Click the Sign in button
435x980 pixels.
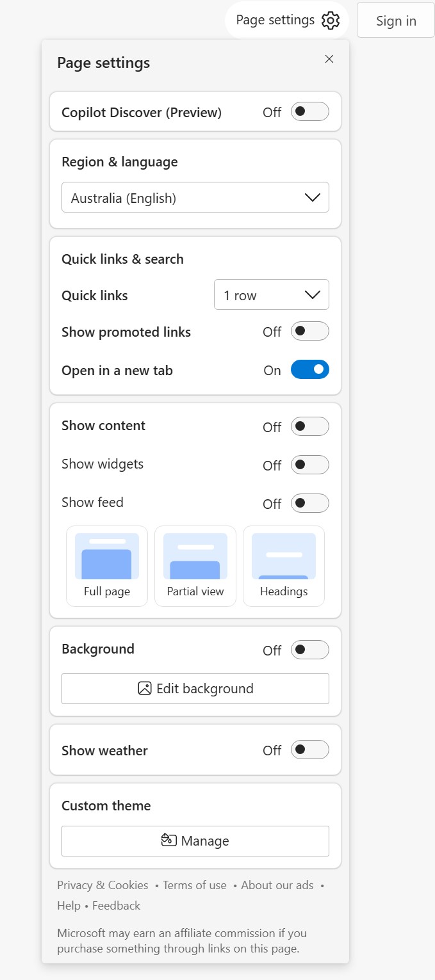(396, 20)
